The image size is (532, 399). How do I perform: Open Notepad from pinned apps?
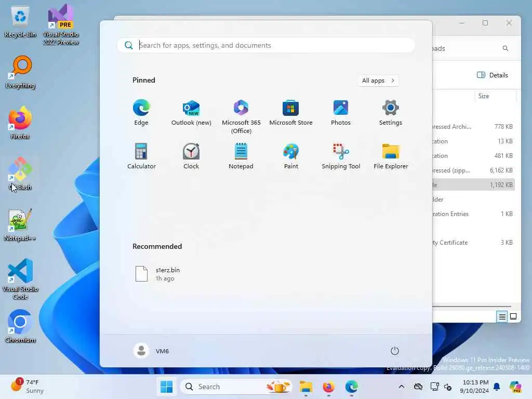[x=241, y=156]
